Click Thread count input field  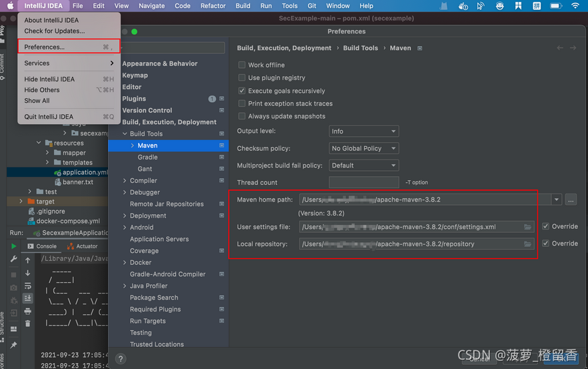point(364,182)
